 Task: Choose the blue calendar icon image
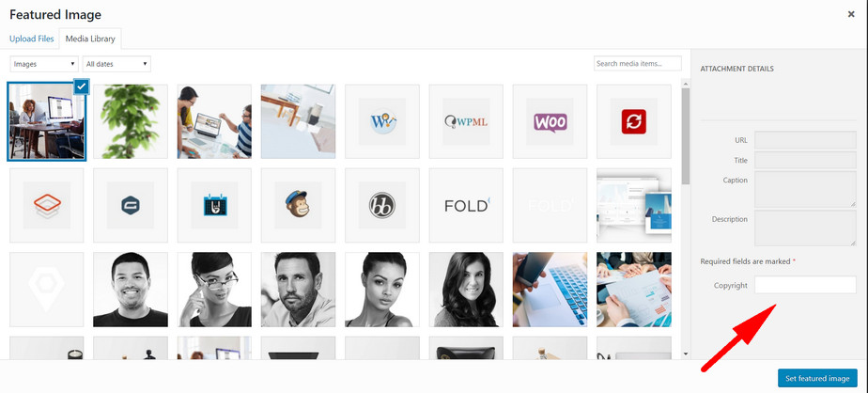(x=214, y=205)
